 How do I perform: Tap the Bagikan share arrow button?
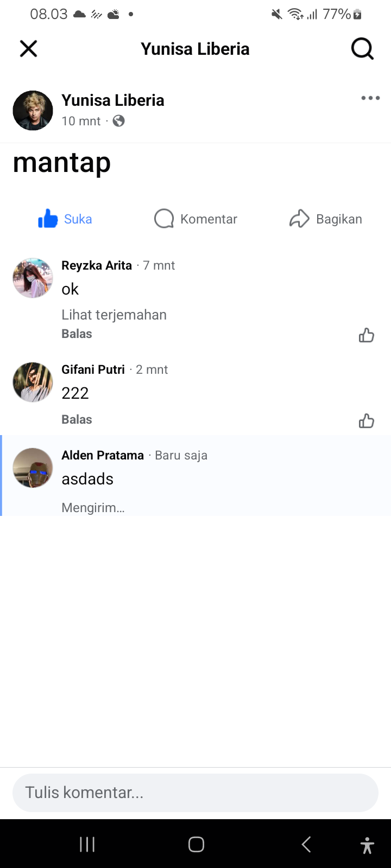pos(325,219)
